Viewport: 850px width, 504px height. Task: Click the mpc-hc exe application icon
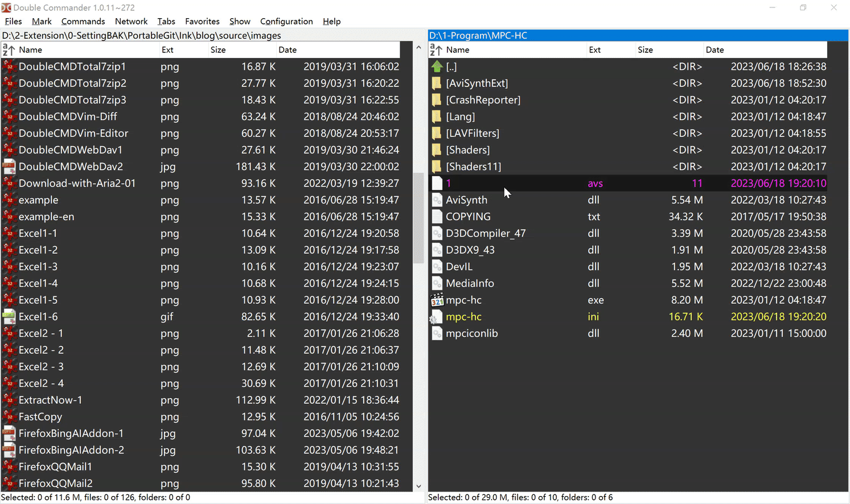437,300
